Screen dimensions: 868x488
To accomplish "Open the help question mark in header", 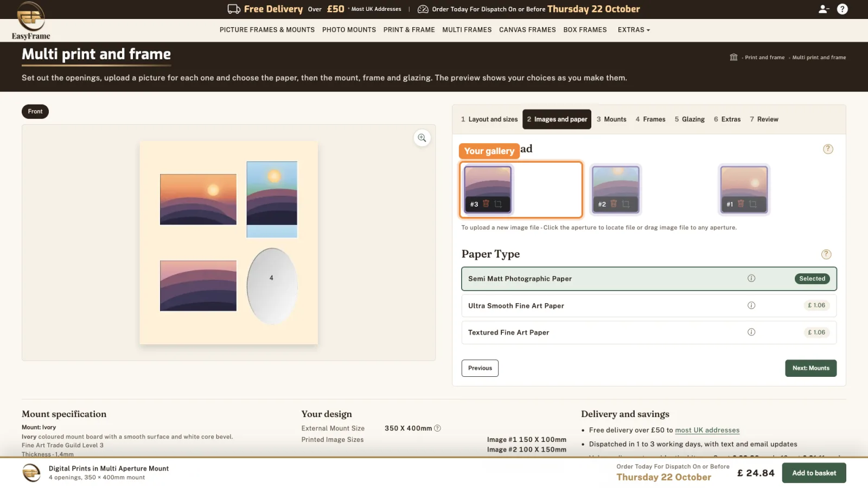I will (843, 9).
